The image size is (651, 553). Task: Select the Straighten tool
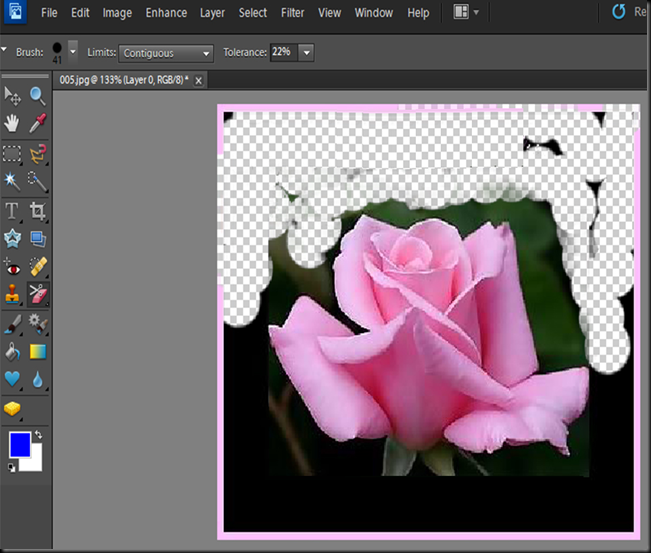coord(37,239)
